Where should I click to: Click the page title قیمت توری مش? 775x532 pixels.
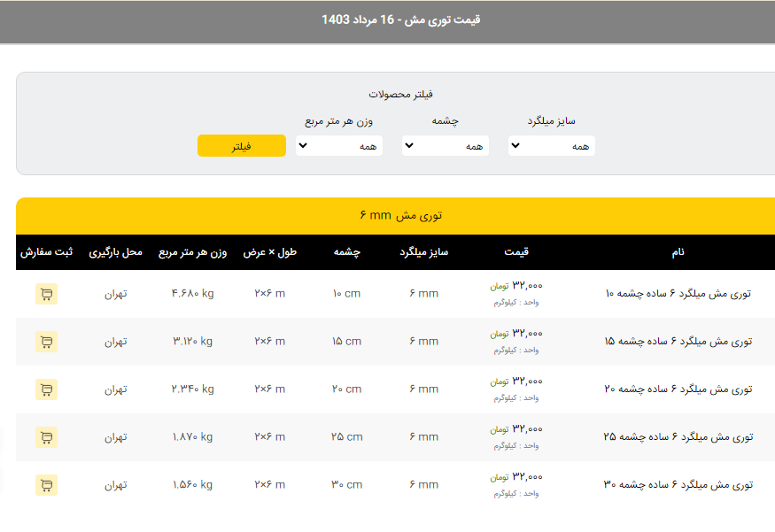click(401, 19)
